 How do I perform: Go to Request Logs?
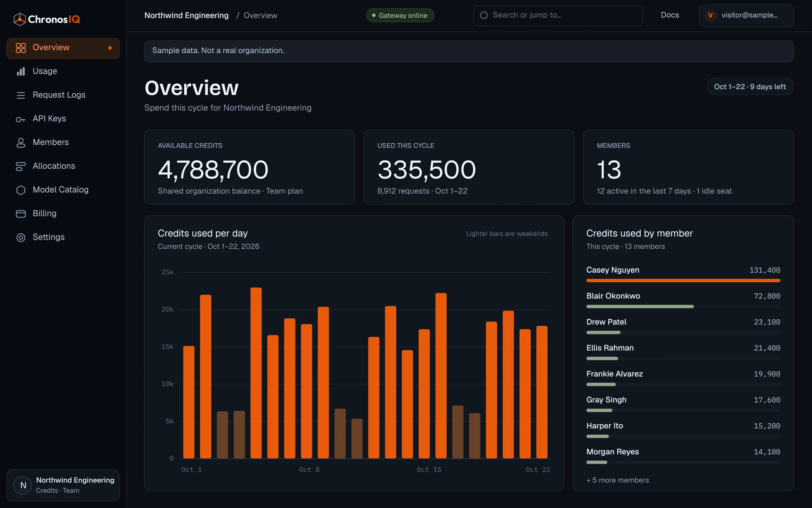click(x=63, y=95)
